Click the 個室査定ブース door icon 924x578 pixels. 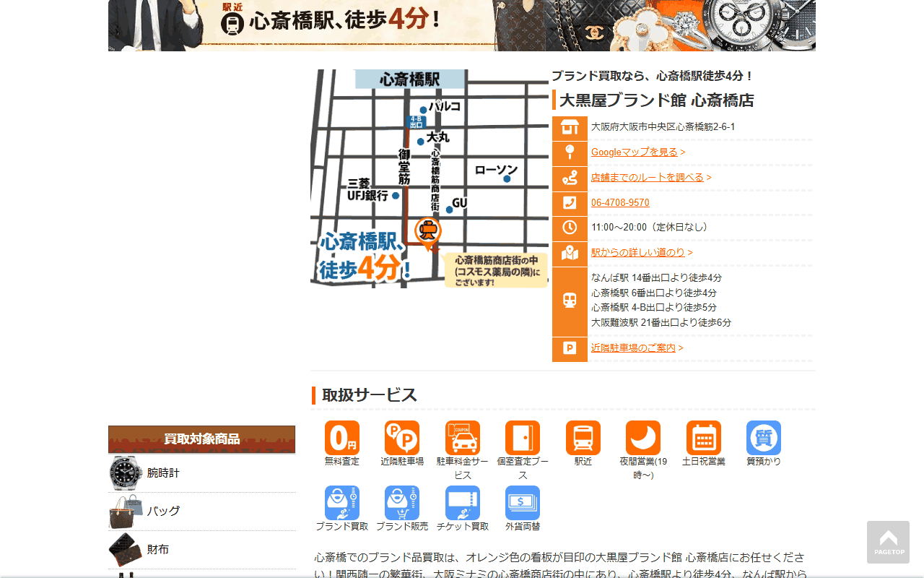[x=523, y=438]
